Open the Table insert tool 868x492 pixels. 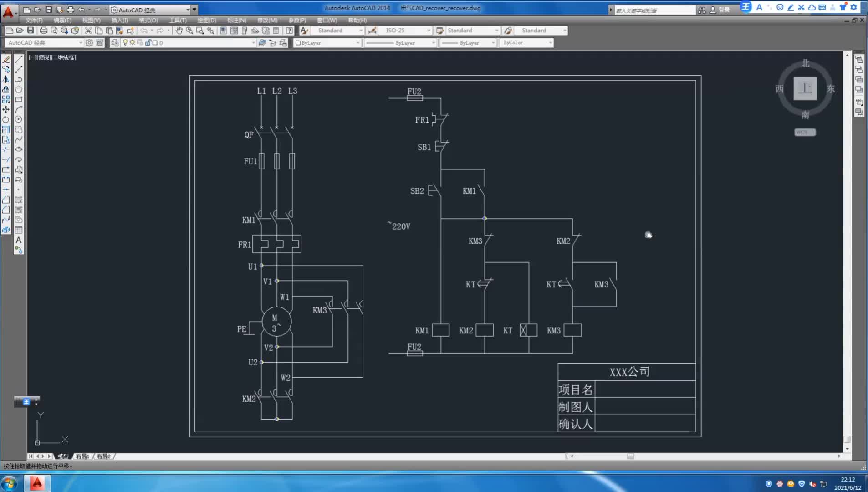point(19,230)
